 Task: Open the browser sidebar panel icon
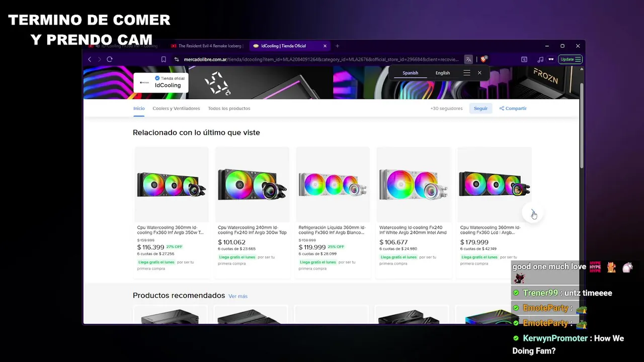(x=524, y=59)
